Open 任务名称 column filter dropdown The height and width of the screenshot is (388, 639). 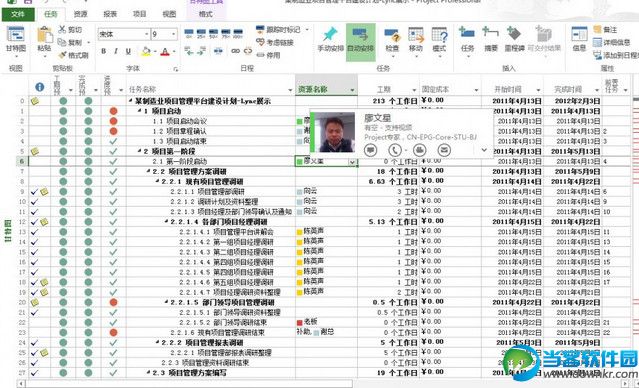pos(291,90)
